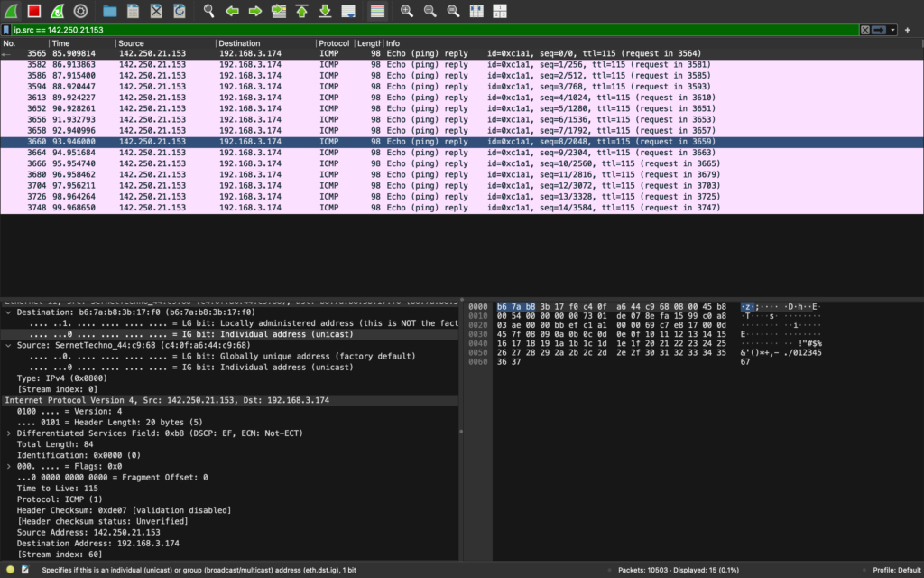Go to the first packet
Viewport: 924px width, 578px height.
(301, 11)
